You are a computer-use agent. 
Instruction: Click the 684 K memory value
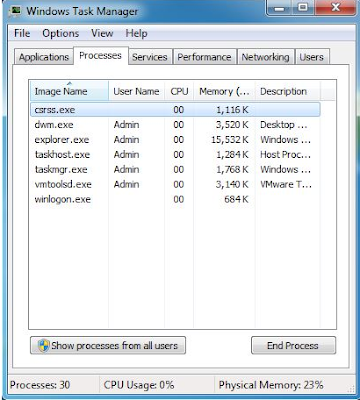tap(236, 199)
